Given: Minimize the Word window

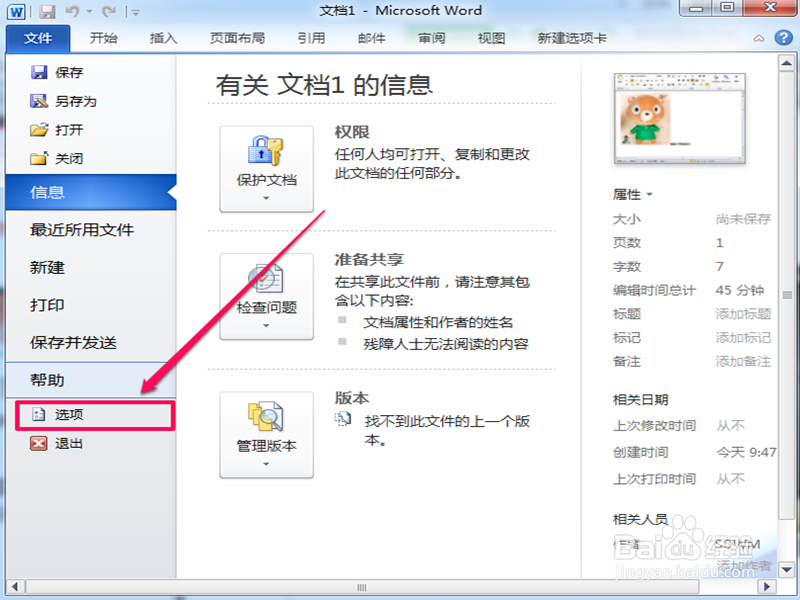Looking at the screenshot, I should pos(695,8).
